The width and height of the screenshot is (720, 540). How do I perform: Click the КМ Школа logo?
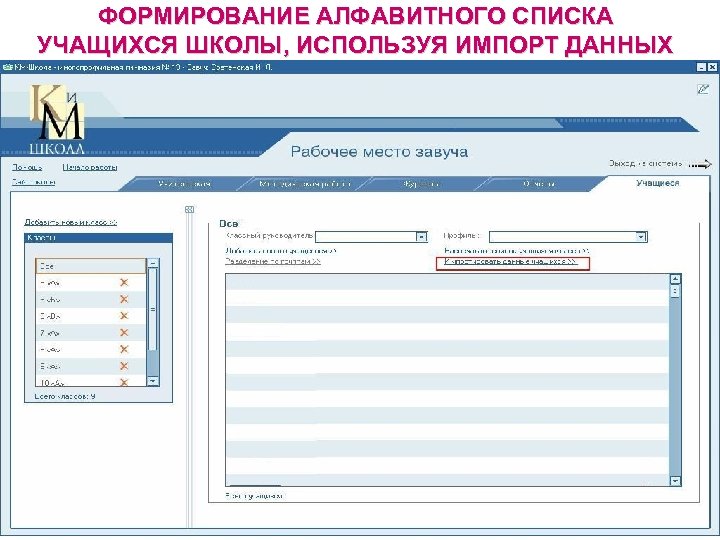pyautogui.click(x=57, y=119)
